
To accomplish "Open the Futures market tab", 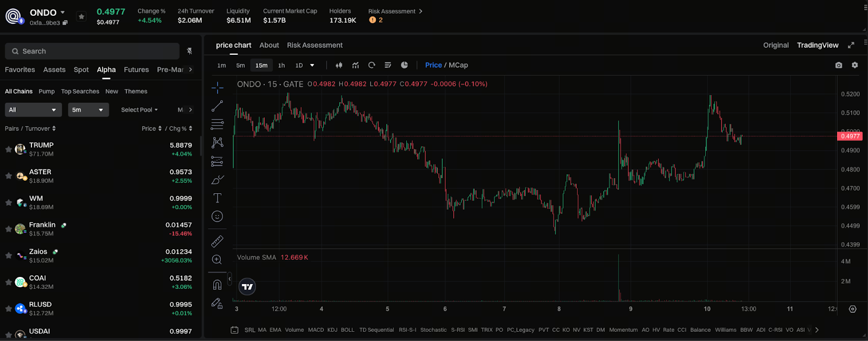I will click(136, 70).
